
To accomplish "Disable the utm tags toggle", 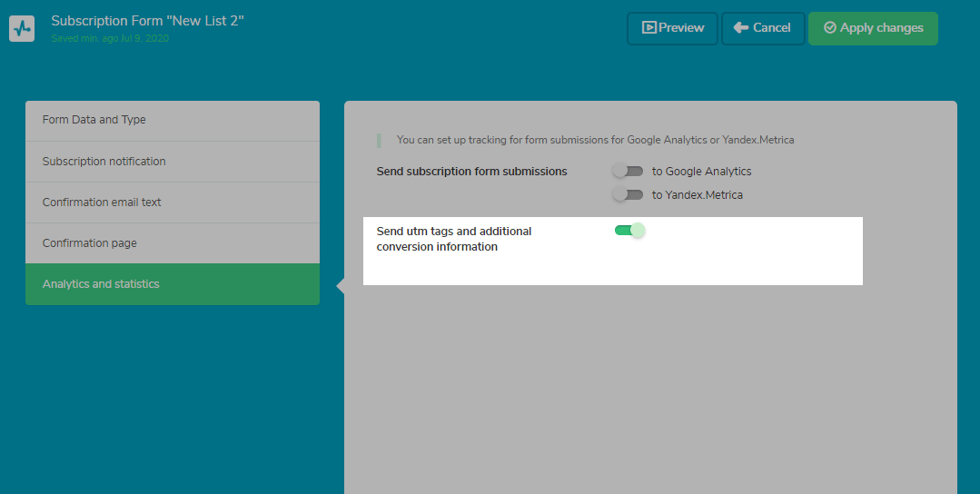I will pyautogui.click(x=629, y=231).
